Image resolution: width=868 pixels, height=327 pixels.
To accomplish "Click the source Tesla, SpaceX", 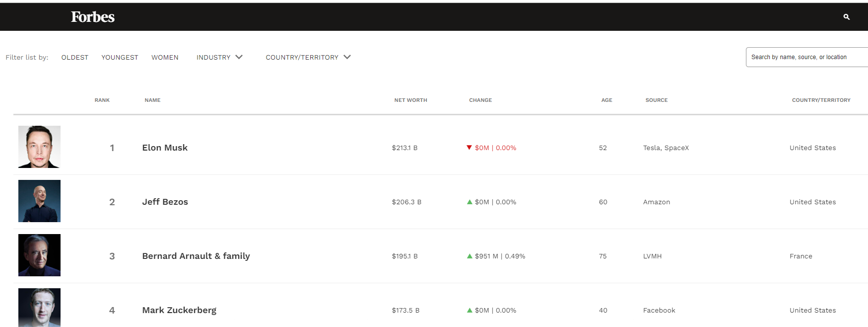I will [666, 148].
